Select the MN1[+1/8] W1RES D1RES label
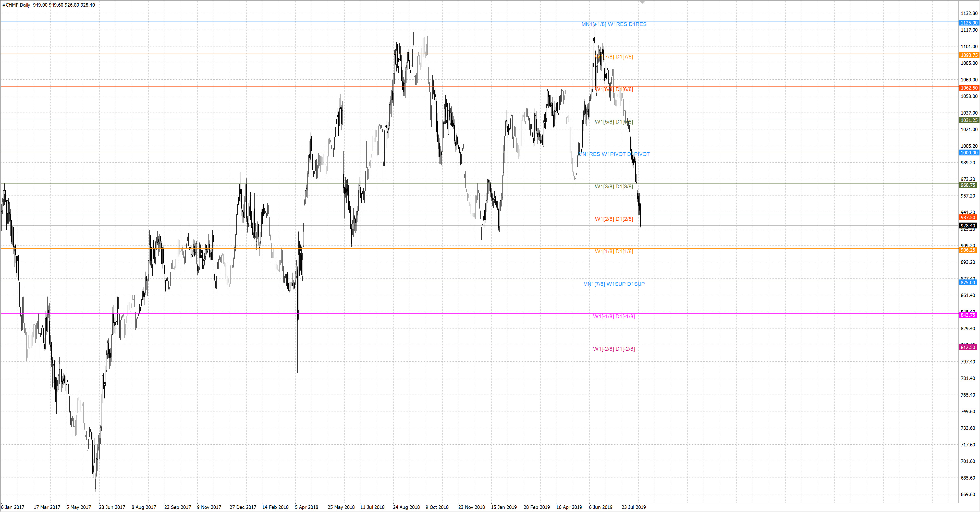This screenshot has width=980, height=512. (x=614, y=24)
